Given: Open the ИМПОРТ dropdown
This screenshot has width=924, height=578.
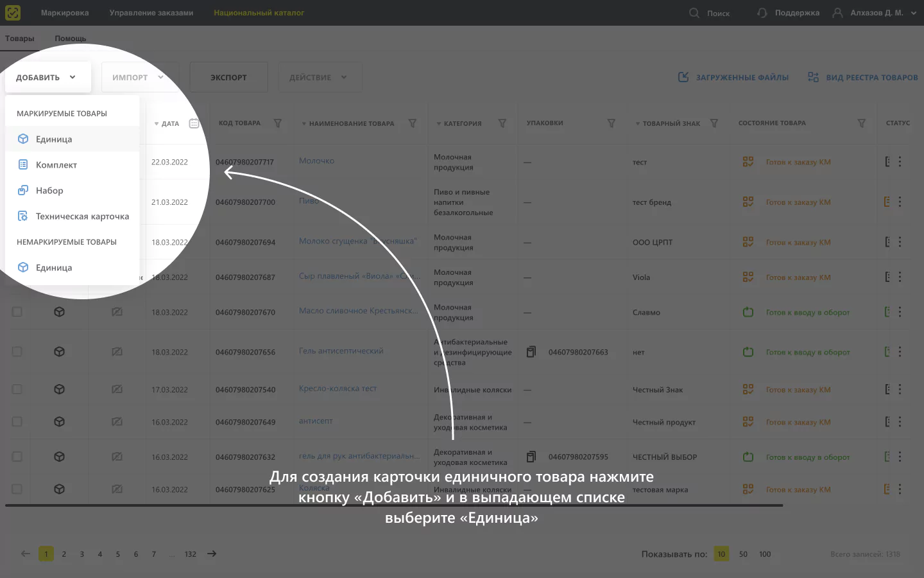Looking at the screenshot, I should (x=140, y=77).
